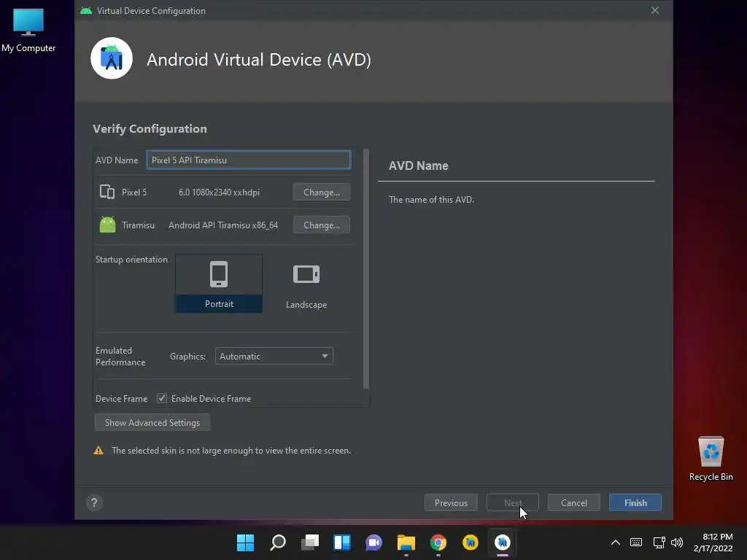
Task: Click Show Advanced Settings button
Action: [152, 423]
